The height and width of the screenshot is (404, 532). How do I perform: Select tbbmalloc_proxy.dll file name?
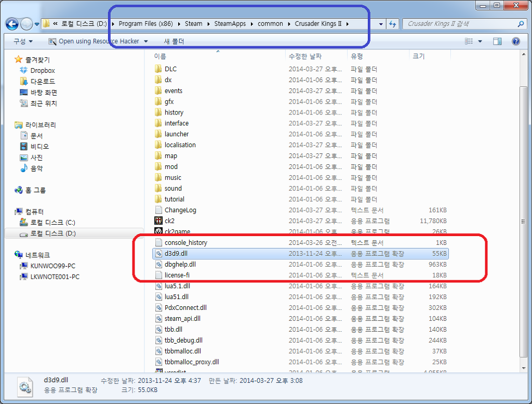(x=192, y=362)
